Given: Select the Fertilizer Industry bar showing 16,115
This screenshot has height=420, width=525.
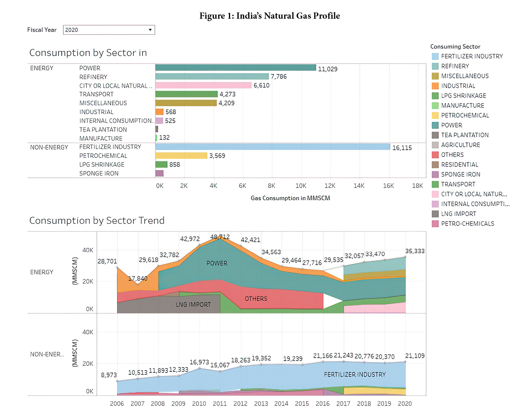Looking at the screenshot, I should coord(272,147).
